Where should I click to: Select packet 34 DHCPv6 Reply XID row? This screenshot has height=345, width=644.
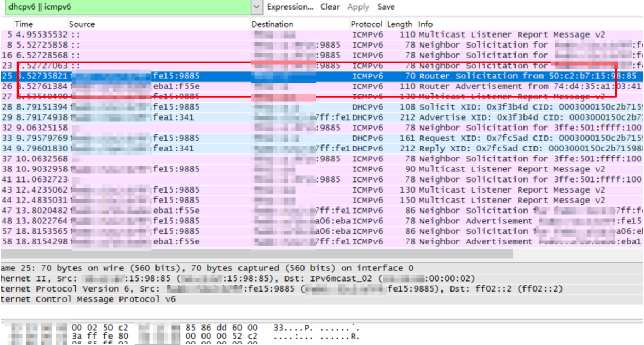pos(322,148)
